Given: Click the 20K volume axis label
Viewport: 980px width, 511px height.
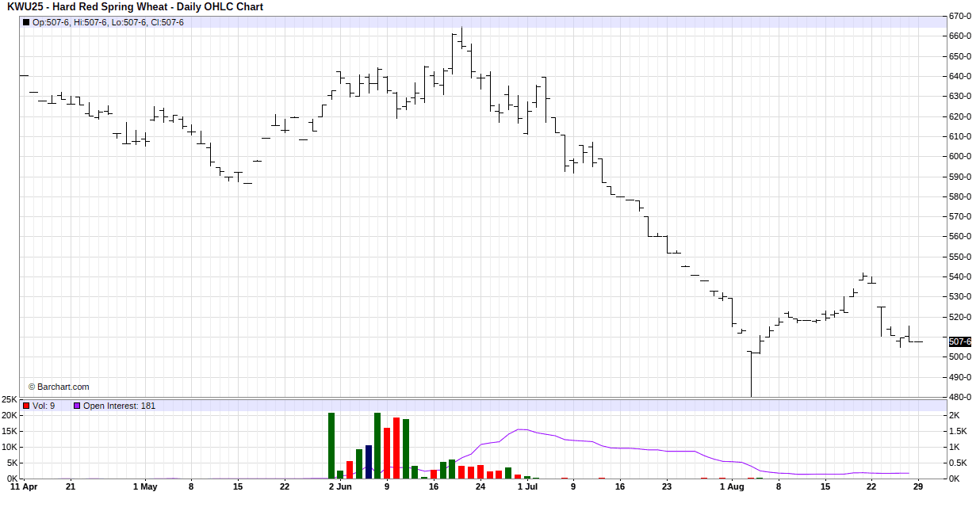Looking at the screenshot, I should pyautogui.click(x=10, y=415).
